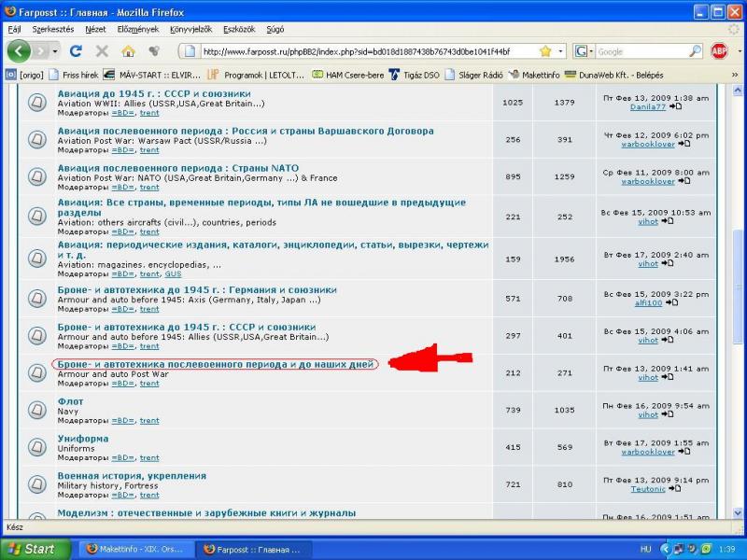Click the Google search magnifier icon
The height and width of the screenshot is (560, 747).
click(695, 51)
